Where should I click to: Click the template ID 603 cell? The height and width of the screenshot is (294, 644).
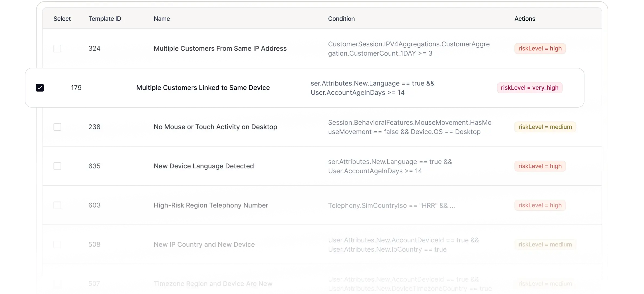pos(94,205)
